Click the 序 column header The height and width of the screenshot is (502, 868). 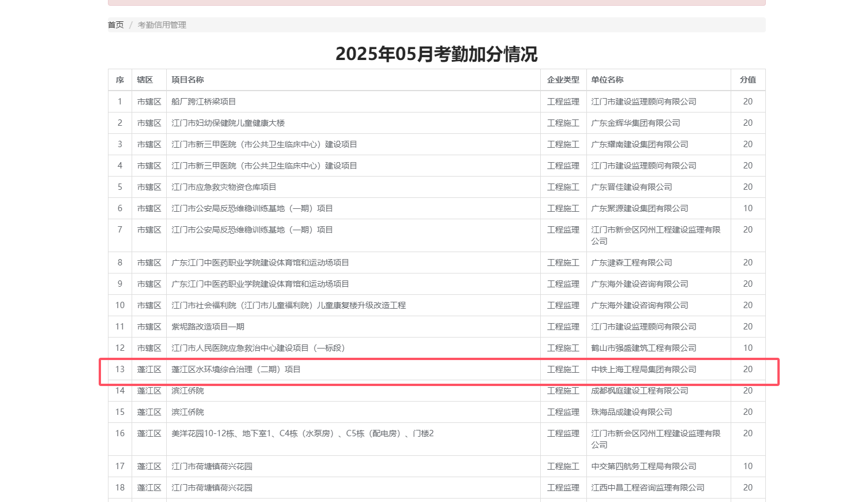(x=120, y=80)
